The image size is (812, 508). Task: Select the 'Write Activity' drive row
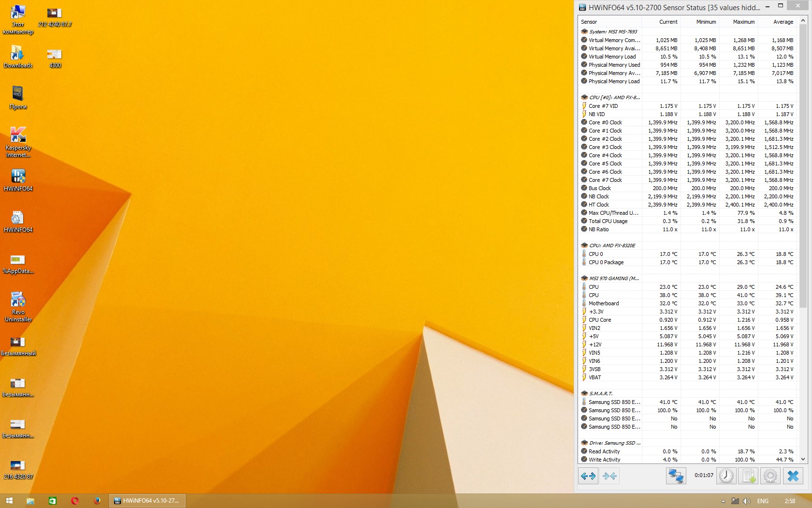click(x=687, y=460)
